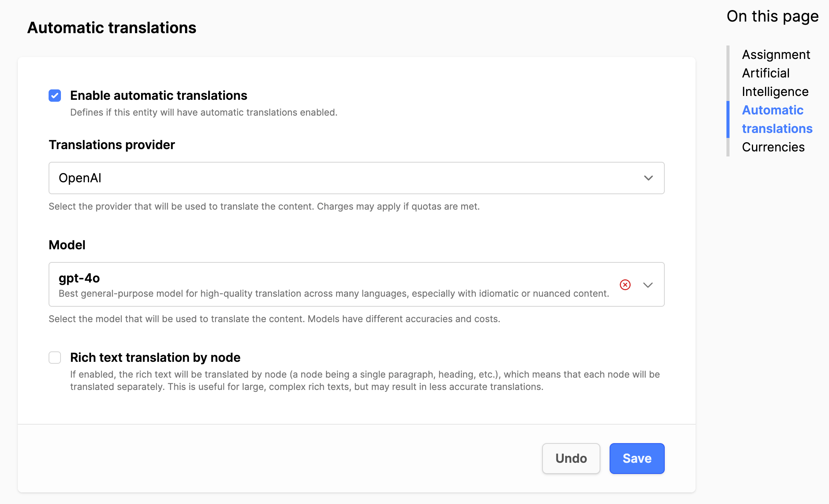
Task: Uncheck Enable automatic translations checkbox
Action: tap(55, 96)
